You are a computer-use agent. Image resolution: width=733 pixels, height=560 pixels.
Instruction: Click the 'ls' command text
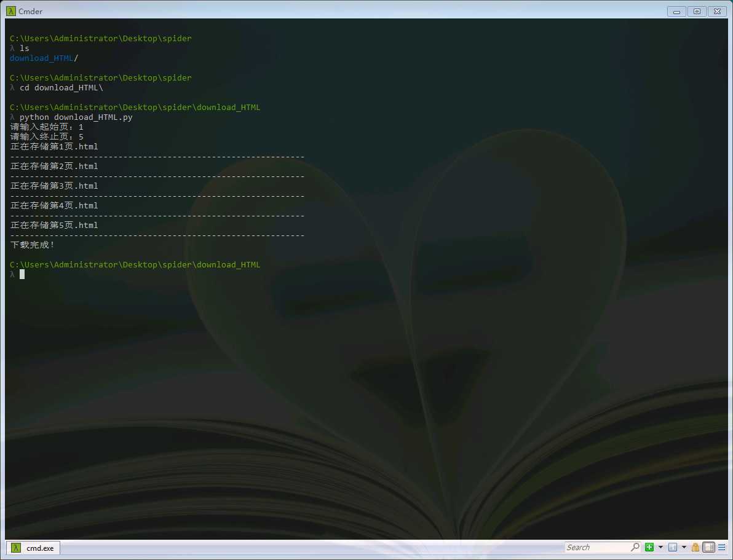click(x=25, y=48)
